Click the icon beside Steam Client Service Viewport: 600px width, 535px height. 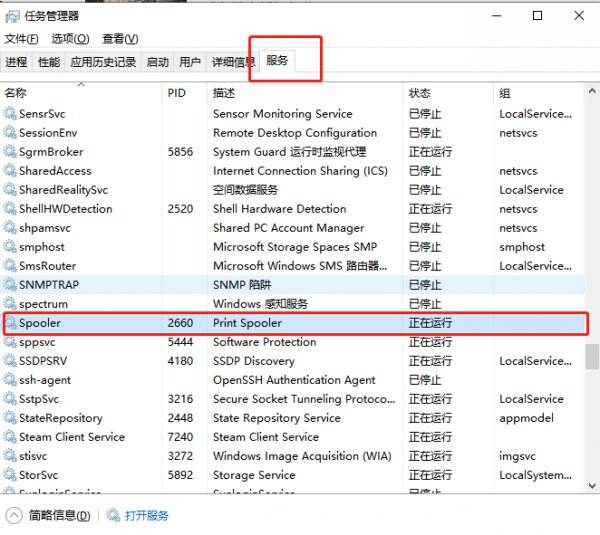10,438
